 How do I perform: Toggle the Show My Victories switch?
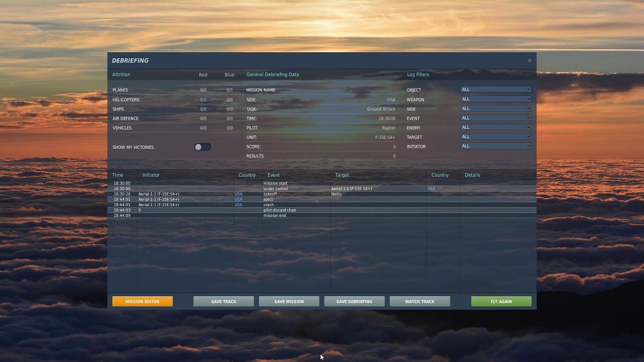click(x=203, y=147)
